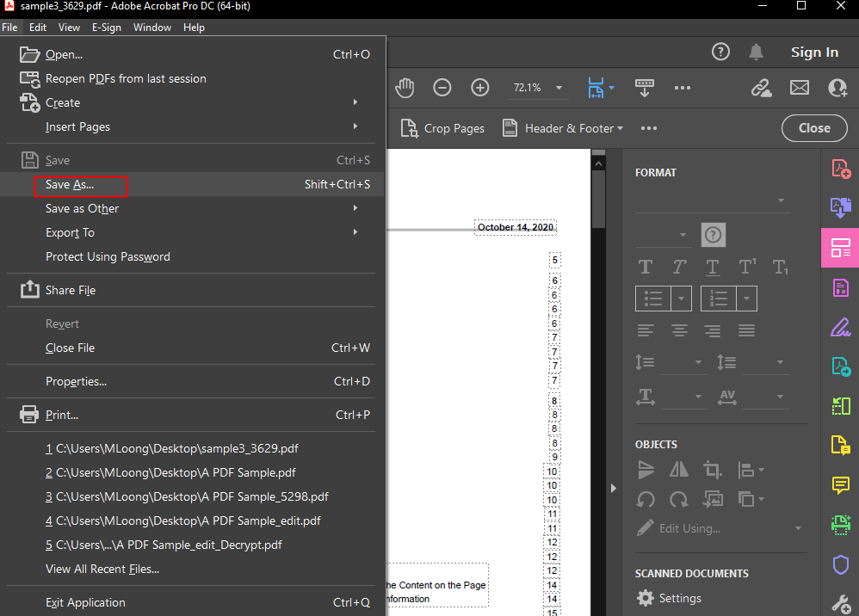Open the E-Sign menu
859x616 pixels.
106,28
